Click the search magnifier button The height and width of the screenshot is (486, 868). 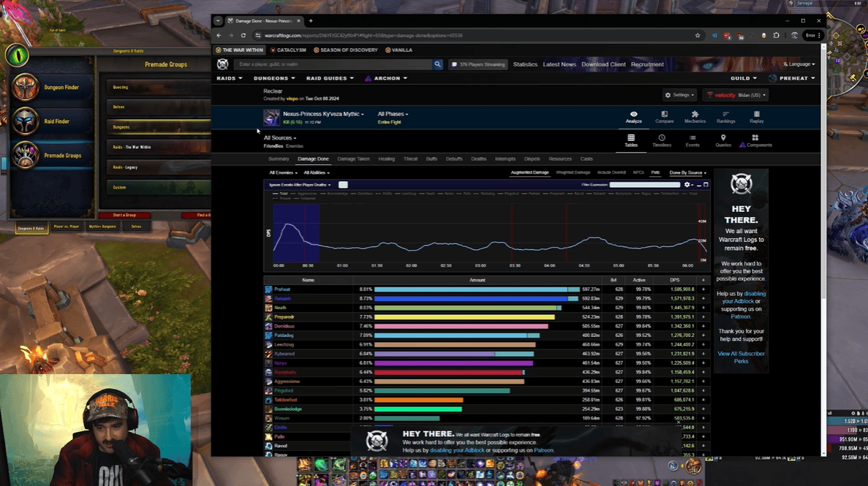point(437,64)
